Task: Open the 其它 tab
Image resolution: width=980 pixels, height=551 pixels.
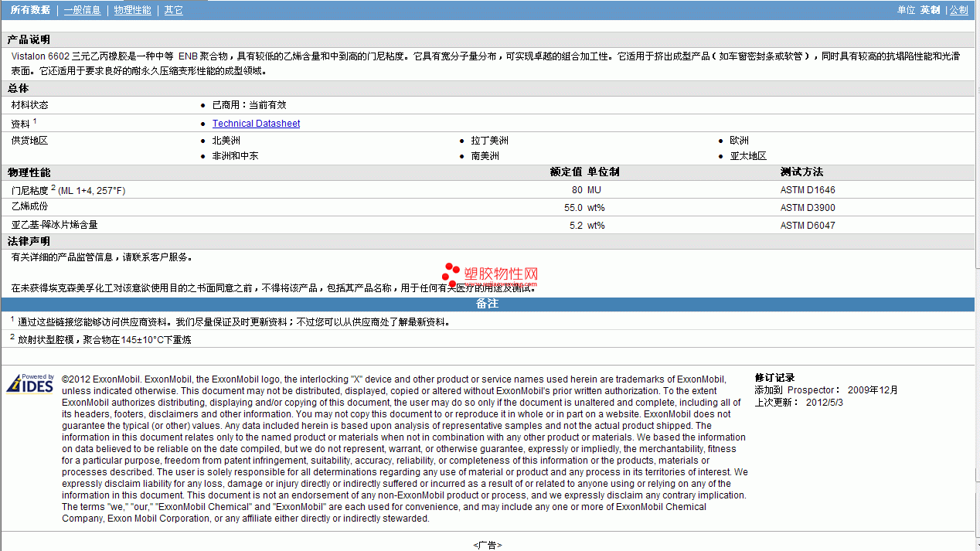Action: [174, 10]
